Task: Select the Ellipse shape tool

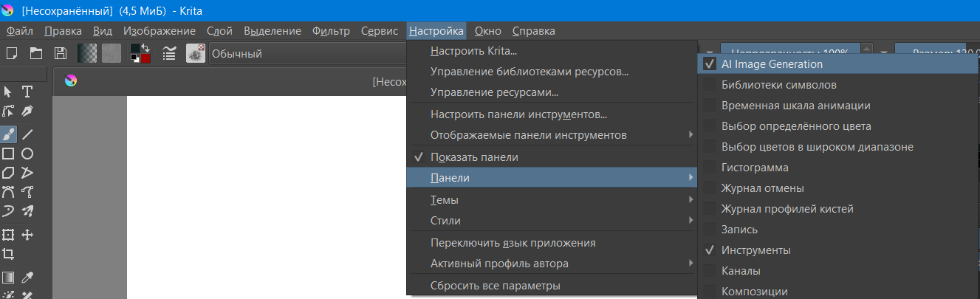Action: (x=27, y=154)
